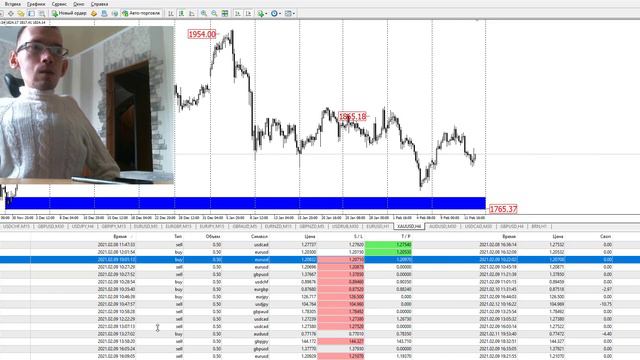The image size is (640, 360).
Task: Click the red S/L cell in gbpjpy row
Action: (341, 341)
